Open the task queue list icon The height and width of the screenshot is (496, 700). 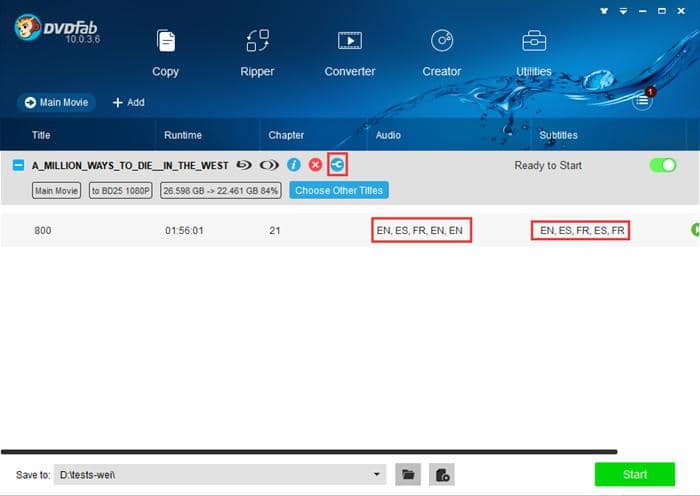[x=642, y=100]
